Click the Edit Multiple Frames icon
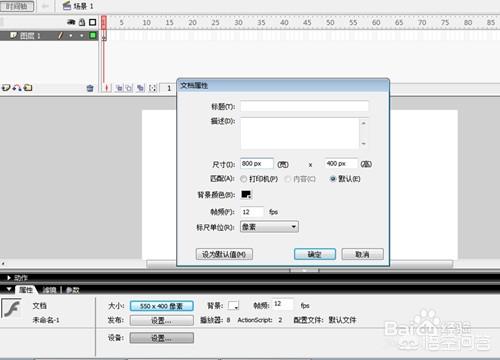This screenshot has height=360, width=500. coord(141,88)
